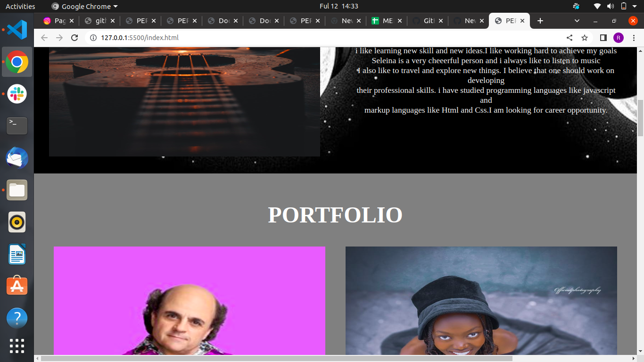This screenshot has height=362, width=644.
Task: Reload the current page
Action: point(74,38)
